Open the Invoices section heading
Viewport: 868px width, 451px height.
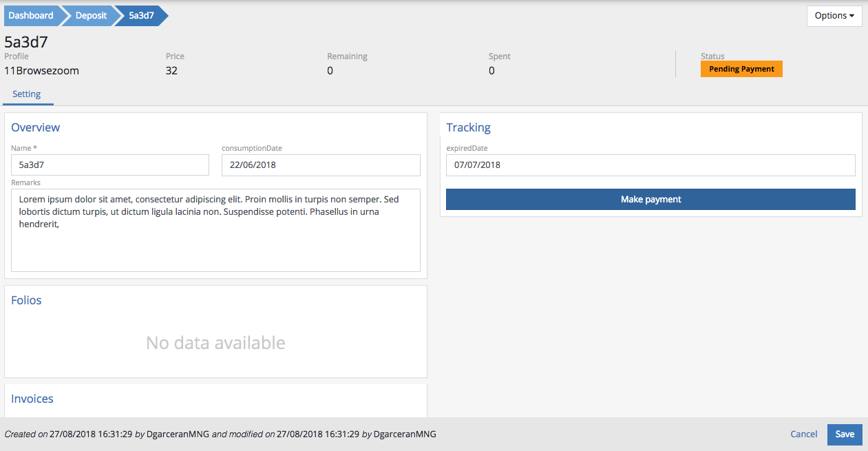click(32, 399)
